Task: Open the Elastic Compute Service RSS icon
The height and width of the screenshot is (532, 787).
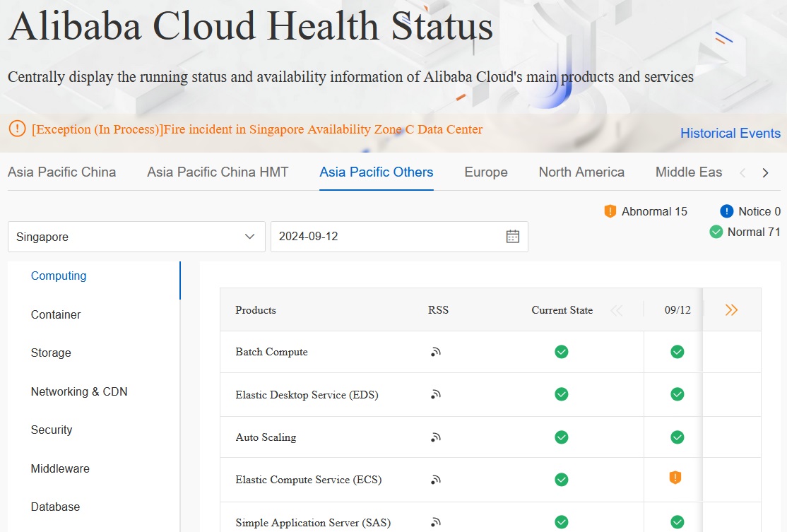Action: pos(436,480)
